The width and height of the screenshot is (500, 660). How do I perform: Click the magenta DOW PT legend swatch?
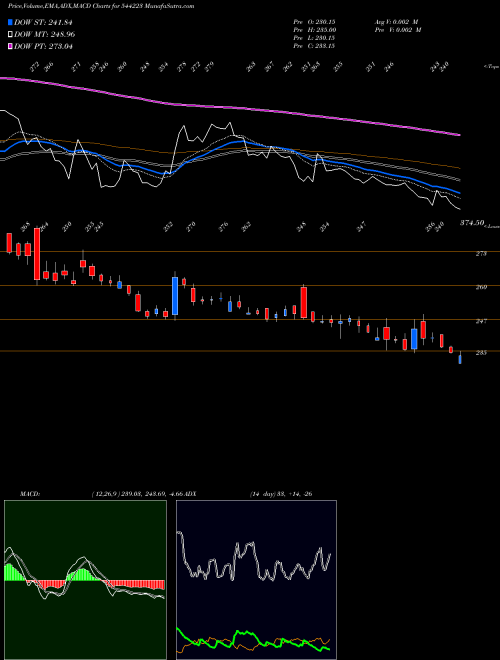(11, 46)
